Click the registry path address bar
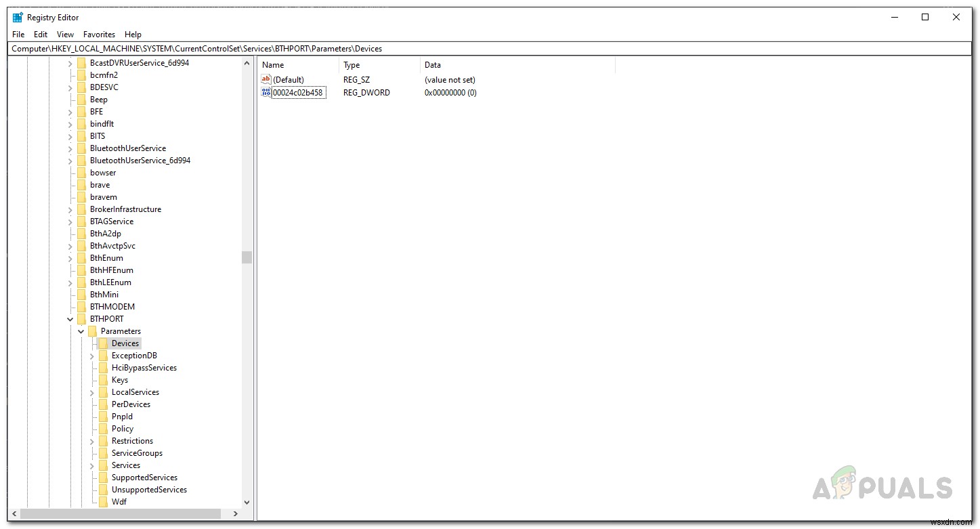Viewport: 980px width, 529px height. (x=490, y=49)
